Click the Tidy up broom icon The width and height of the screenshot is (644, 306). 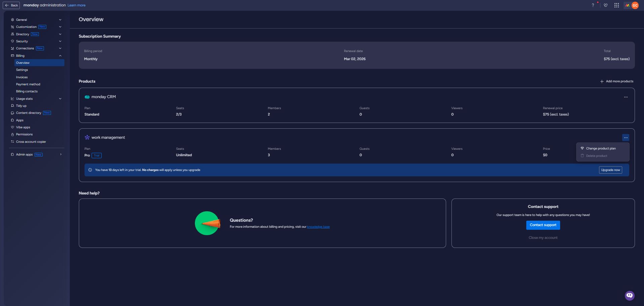click(x=12, y=106)
